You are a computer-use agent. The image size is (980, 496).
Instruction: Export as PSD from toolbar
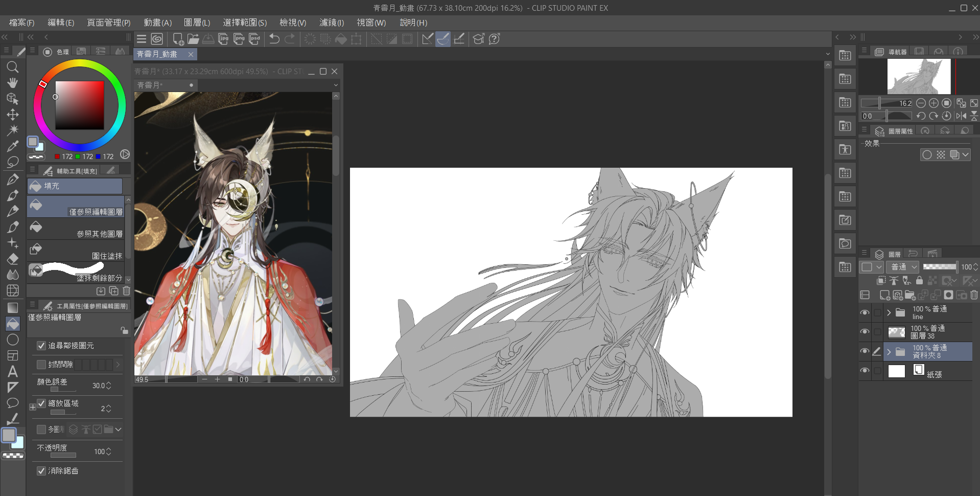tap(254, 39)
